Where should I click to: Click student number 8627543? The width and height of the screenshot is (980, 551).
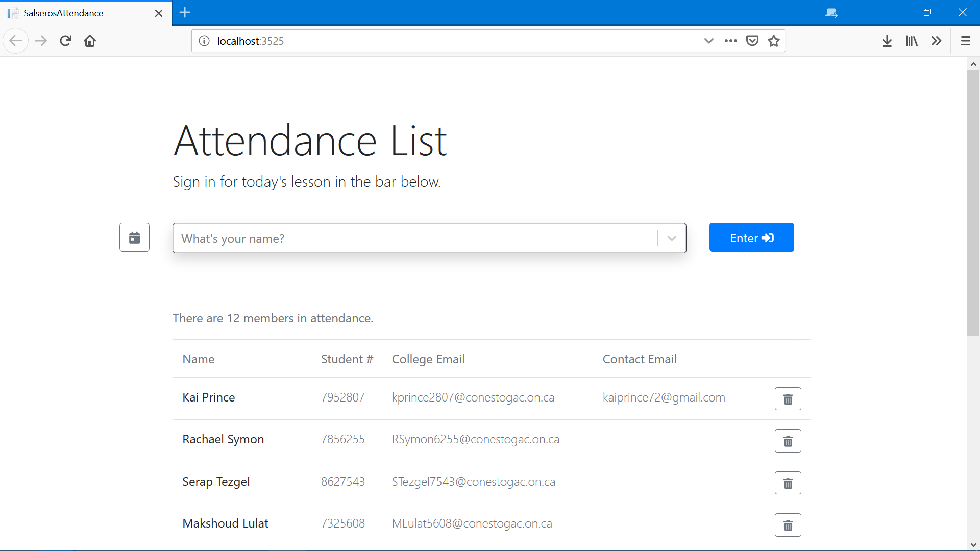pyautogui.click(x=343, y=482)
